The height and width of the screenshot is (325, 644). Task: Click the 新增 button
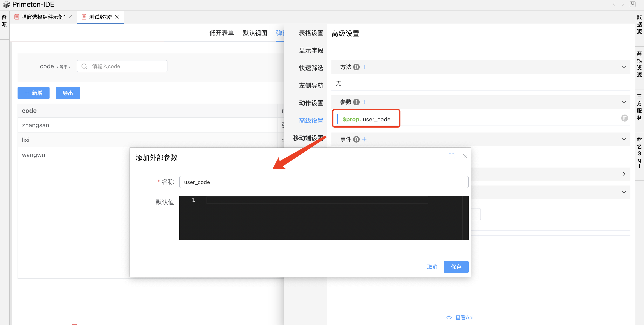pyautogui.click(x=34, y=93)
